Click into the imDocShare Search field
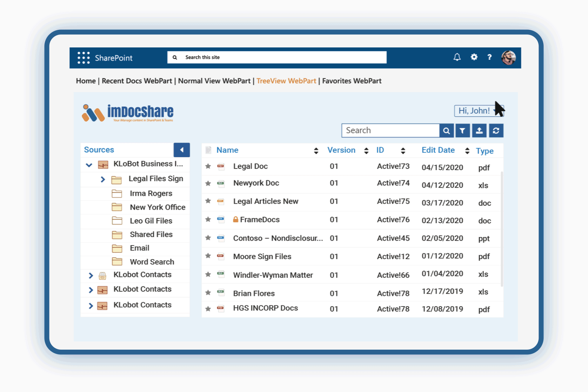Viewport: 588px width, 392px height. (390, 131)
